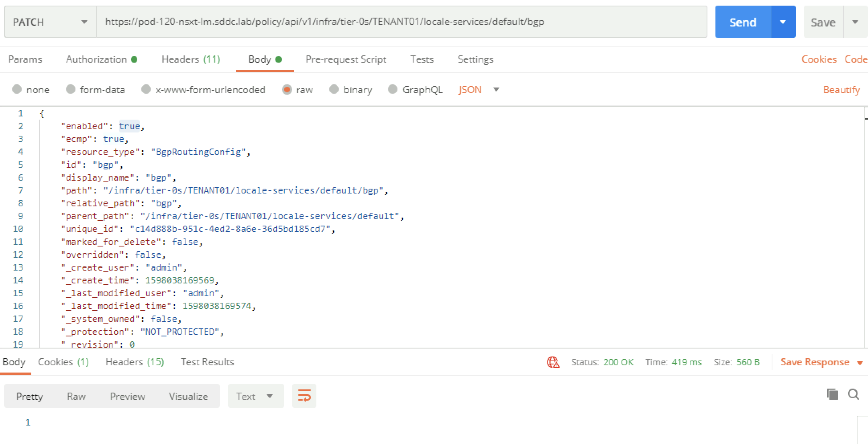Choose the GraphQL body type radio
Screen dimensions: 868x444
[x=393, y=90]
